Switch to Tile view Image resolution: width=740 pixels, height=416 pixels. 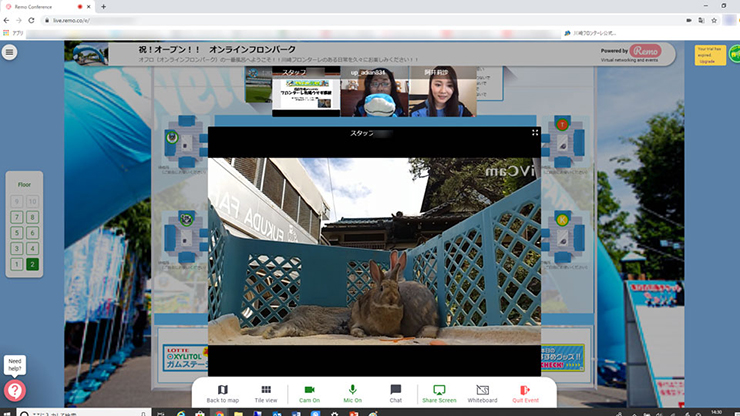tap(266, 394)
